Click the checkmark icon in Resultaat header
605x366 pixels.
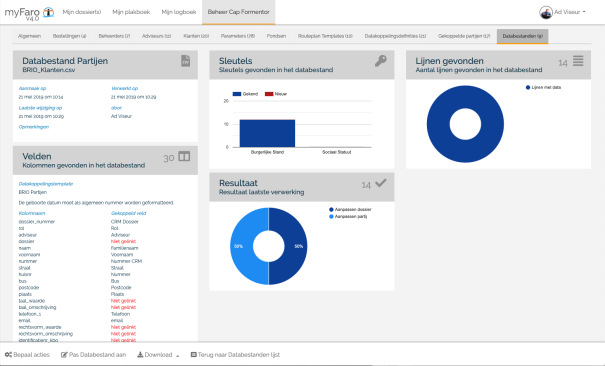click(x=380, y=183)
